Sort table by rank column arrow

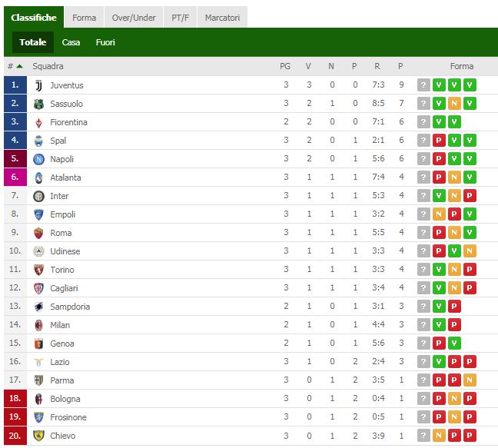click(x=19, y=66)
